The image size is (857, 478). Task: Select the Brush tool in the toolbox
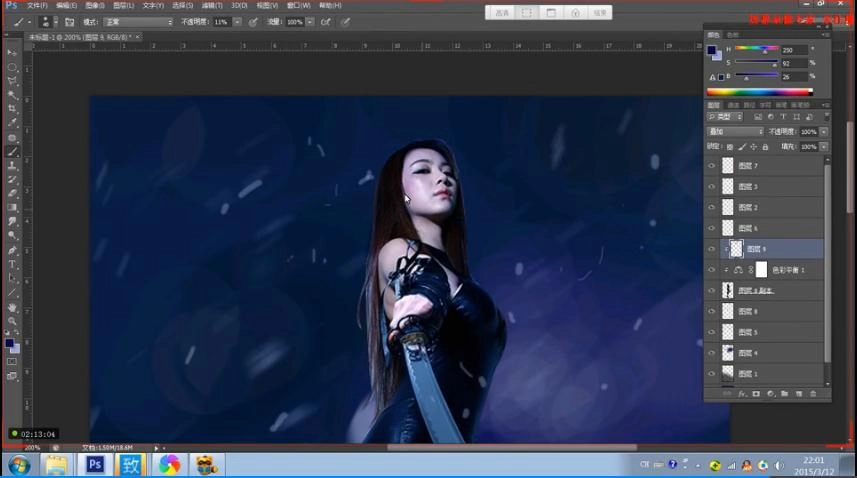12,151
